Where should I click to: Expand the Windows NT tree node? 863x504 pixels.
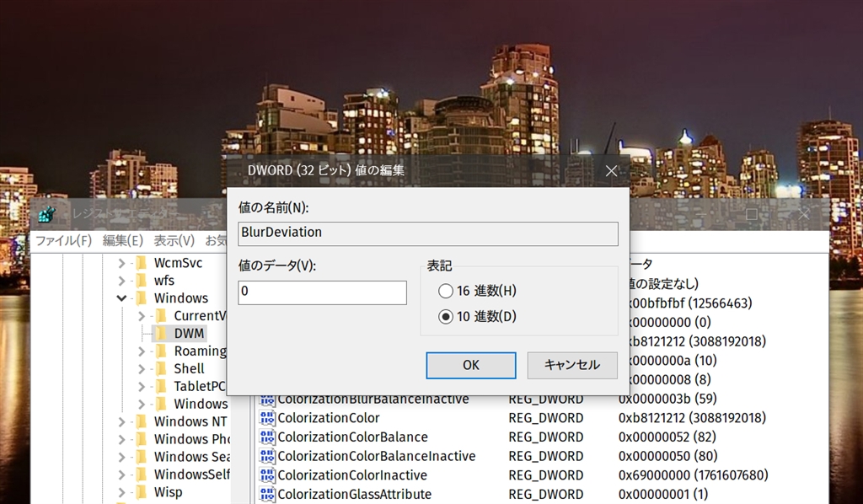(121, 421)
